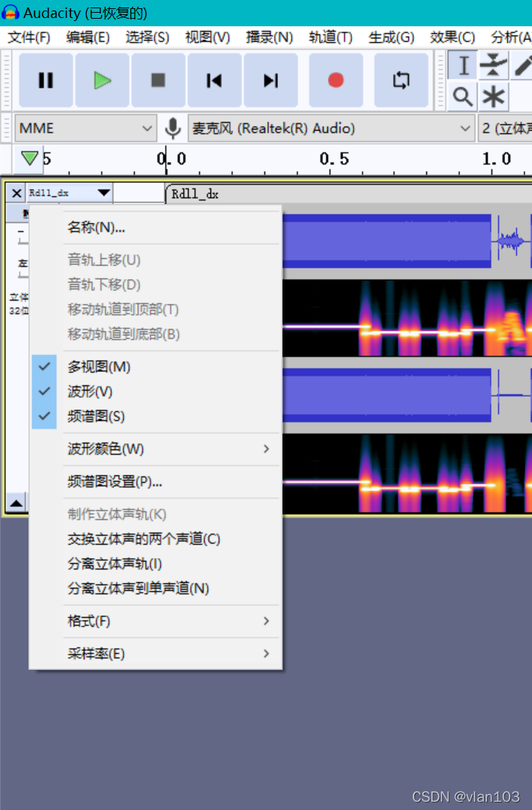Toggle the 波形(V) checked option
The height and width of the screenshot is (810, 532).
pos(155,391)
